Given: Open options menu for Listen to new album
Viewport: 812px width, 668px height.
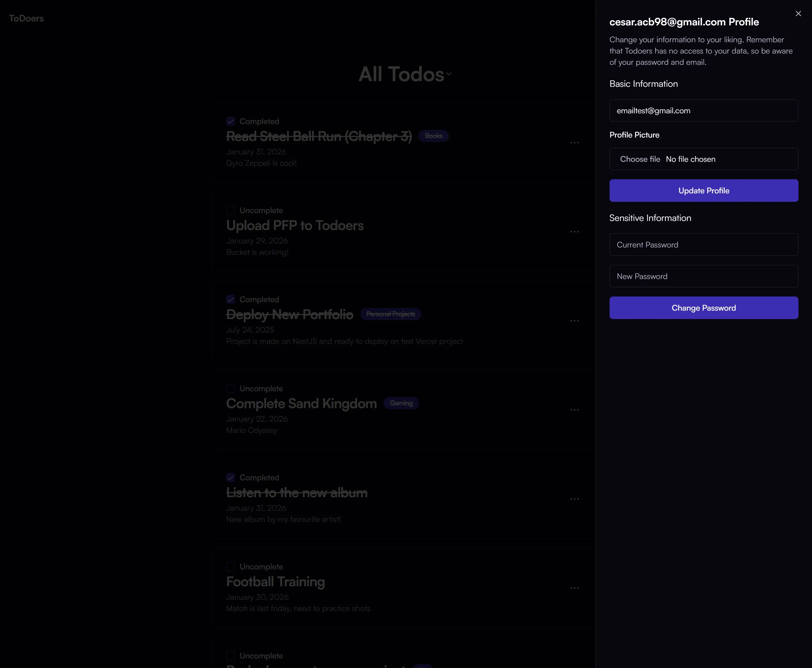Looking at the screenshot, I should (574, 499).
